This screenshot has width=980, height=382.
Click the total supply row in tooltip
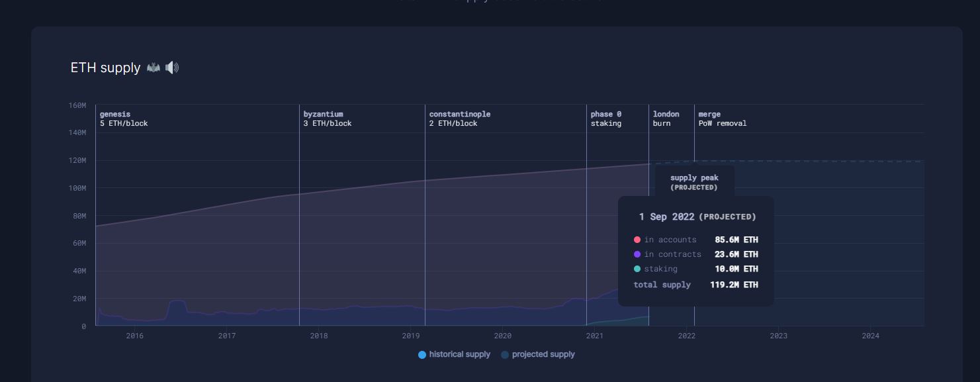point(696,285)
